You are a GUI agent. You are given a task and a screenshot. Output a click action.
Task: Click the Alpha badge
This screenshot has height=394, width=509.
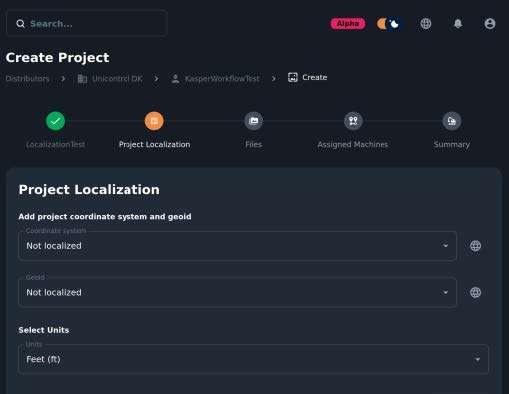348,24
